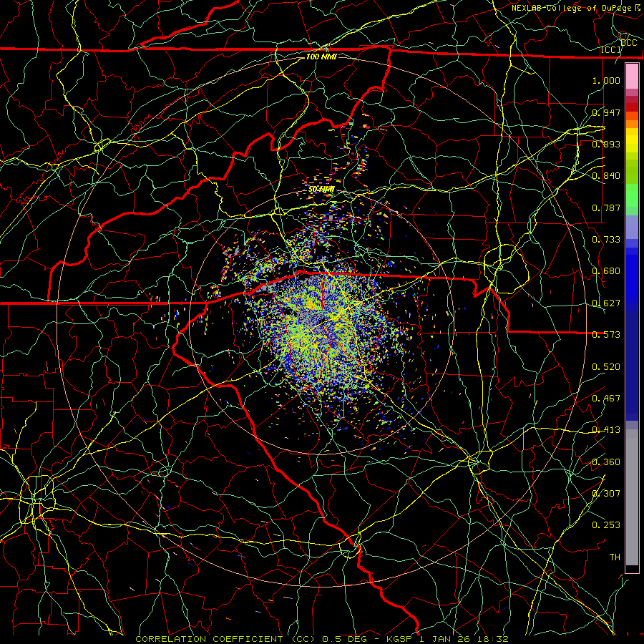Click the DCC label above the scale
Viewport: 644px width, 644px height.
point(629,43)
